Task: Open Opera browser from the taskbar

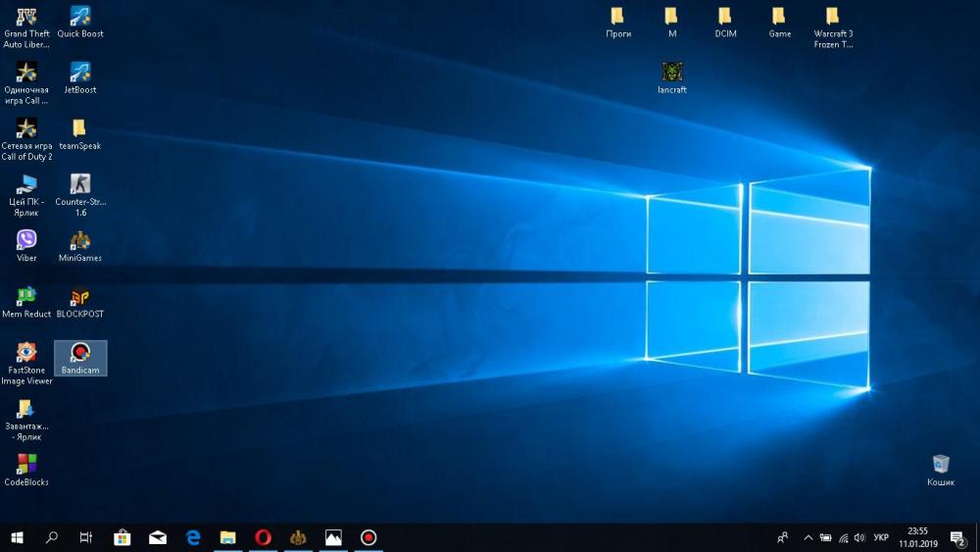Action: point(263,537)
